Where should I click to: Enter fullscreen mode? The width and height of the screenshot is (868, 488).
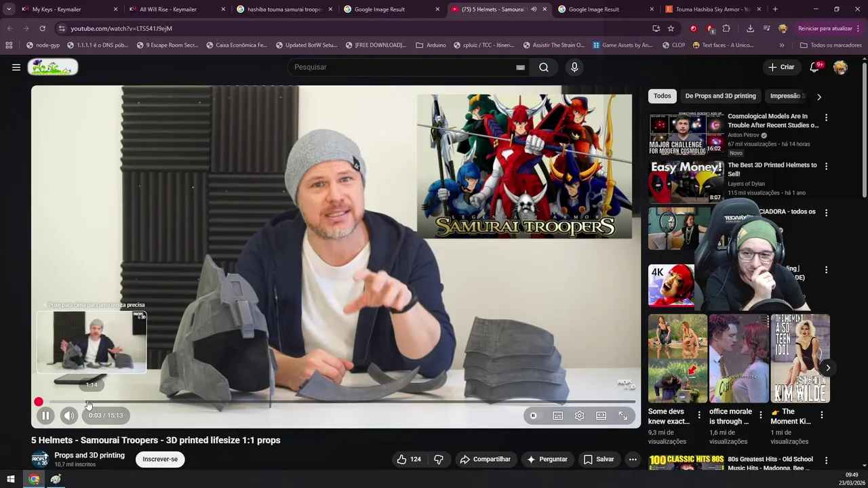(623, 415)
